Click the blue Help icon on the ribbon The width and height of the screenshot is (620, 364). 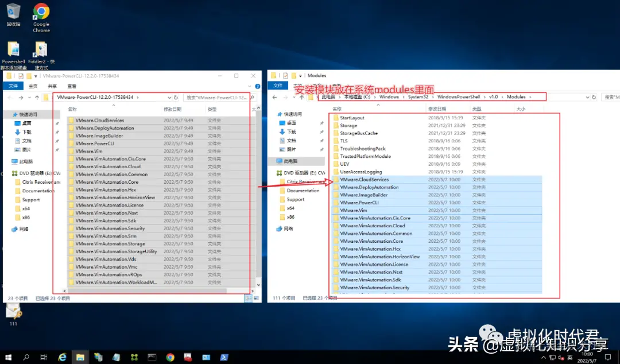(258, 86)
